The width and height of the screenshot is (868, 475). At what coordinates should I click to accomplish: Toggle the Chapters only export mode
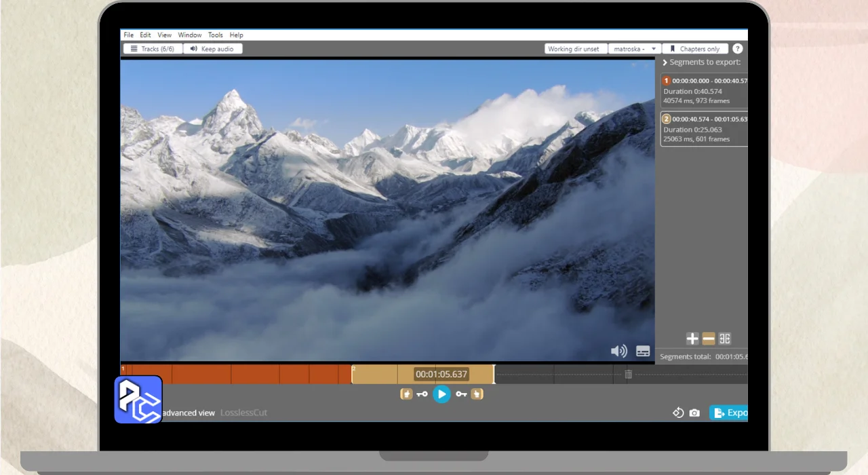pos(695,49)
